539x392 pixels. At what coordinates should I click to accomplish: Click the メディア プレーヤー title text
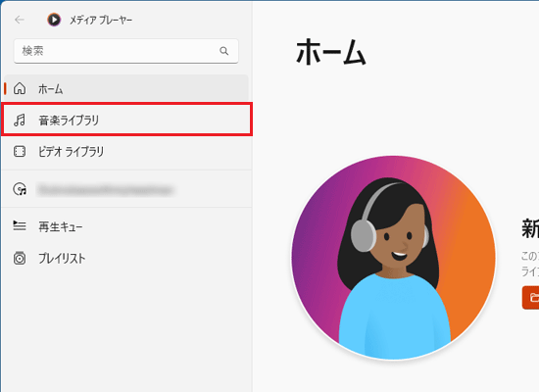[x=101, y=21]
